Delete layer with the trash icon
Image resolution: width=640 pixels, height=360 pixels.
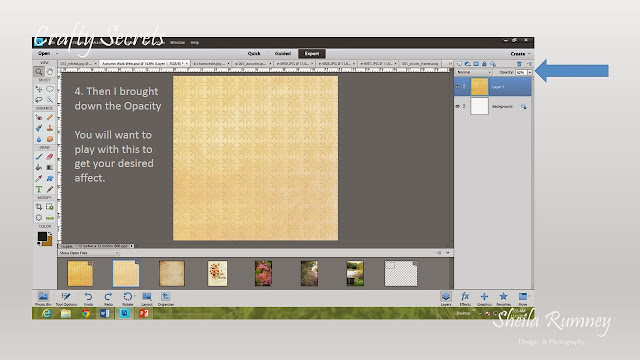click(519, 64)
